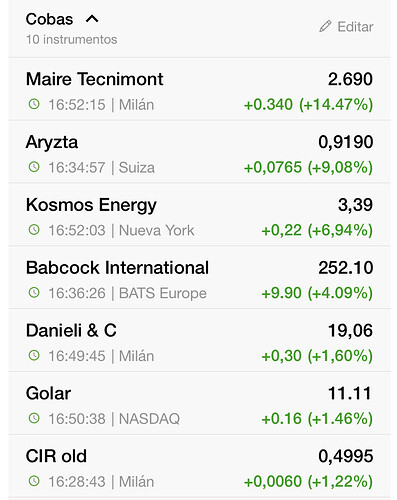Open the Maire Tecnimont instrument
This screenshot has width=397, height=500.
click(199, 89)
